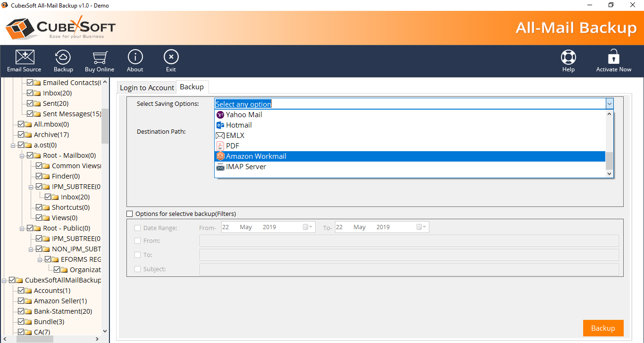644x343 pixels.
Task: Click the orange Backup button
Action: coord(603,328)
